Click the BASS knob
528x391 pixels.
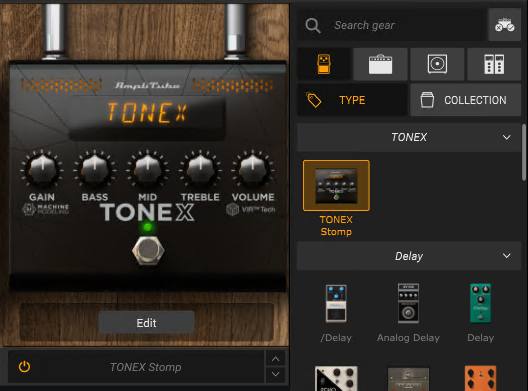95,169
